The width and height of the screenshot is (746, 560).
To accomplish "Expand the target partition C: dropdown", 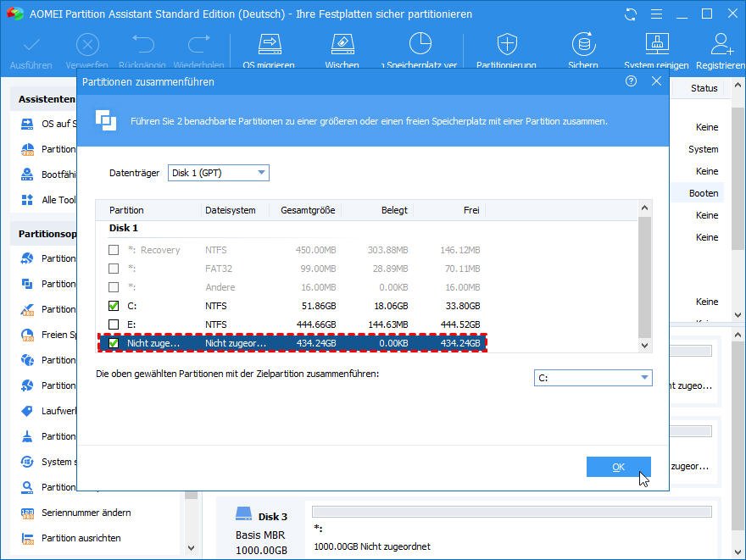I will click(593, 378).
